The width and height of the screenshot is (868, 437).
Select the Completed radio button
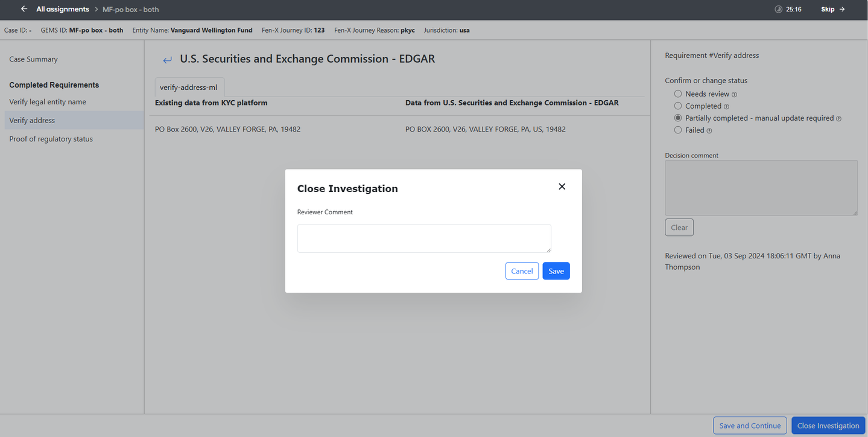pos(678,106)
